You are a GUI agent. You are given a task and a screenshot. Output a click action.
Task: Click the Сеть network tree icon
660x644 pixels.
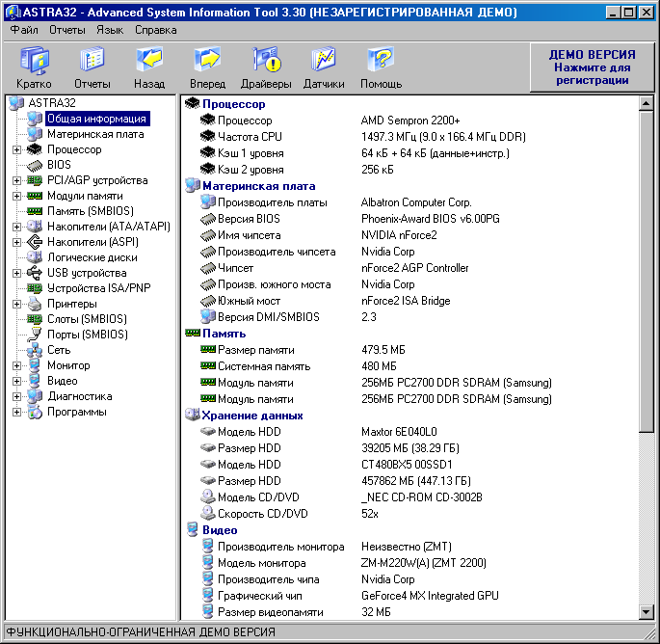(35, 350)
